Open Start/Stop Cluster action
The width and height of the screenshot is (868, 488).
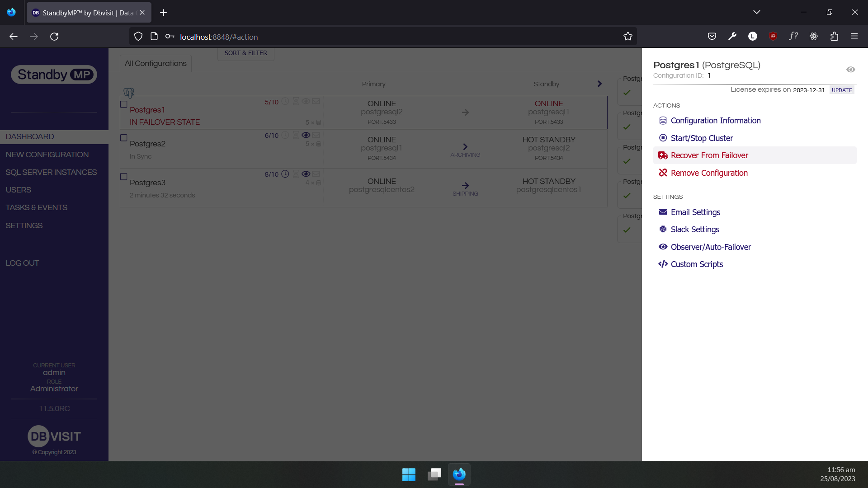702,138
